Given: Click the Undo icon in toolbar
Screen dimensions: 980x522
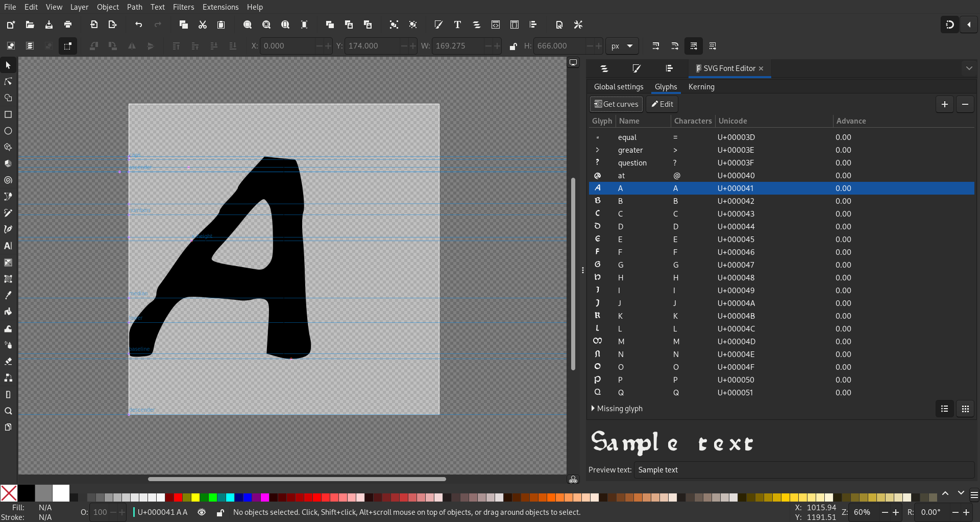Looking at the screenshot, I should pos(138,25).
